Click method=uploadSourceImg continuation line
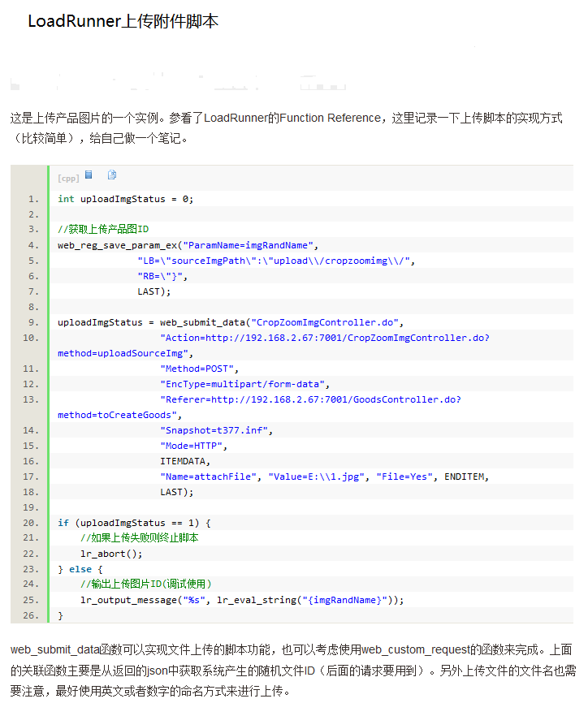This screenshot has width=588, height=703. pos(125,353)
